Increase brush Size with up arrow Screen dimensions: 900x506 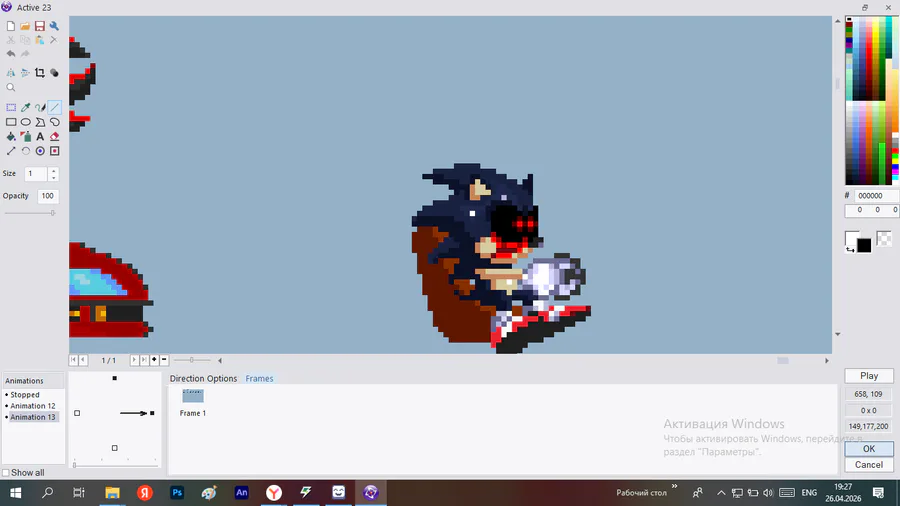[53, 170]
